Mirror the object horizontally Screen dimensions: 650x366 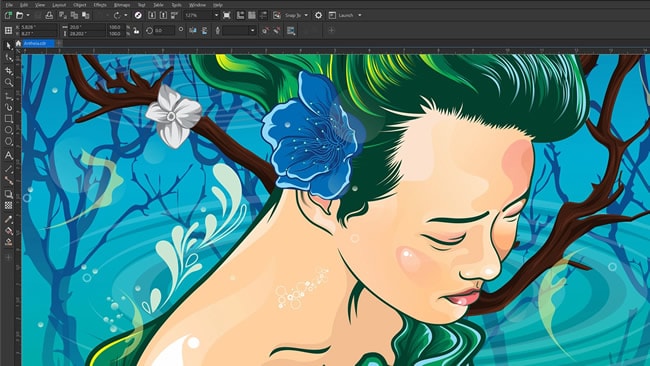pyautogui.click(x=193, y=30)
